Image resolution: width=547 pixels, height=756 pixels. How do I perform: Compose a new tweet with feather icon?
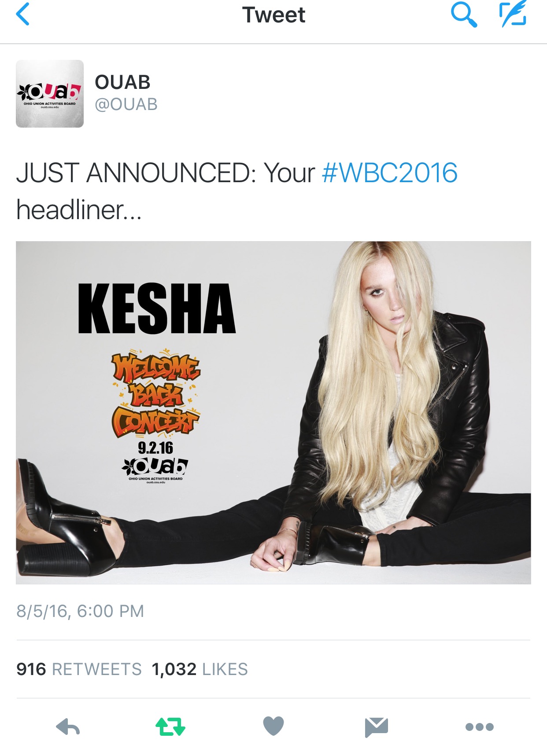pos(513,14)
